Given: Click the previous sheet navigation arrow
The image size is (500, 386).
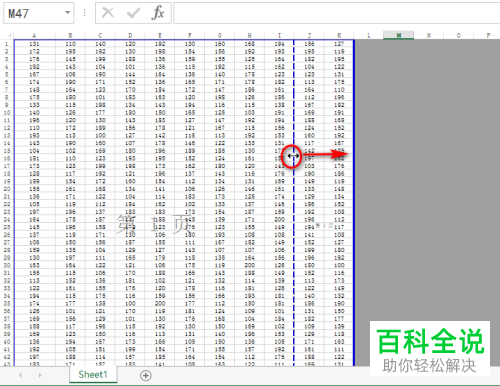Looking at the screenshot, I should (x=21, y=375).
